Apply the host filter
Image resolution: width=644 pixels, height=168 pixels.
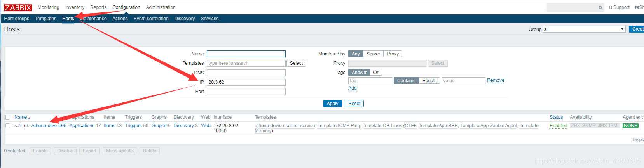[332, 104]
